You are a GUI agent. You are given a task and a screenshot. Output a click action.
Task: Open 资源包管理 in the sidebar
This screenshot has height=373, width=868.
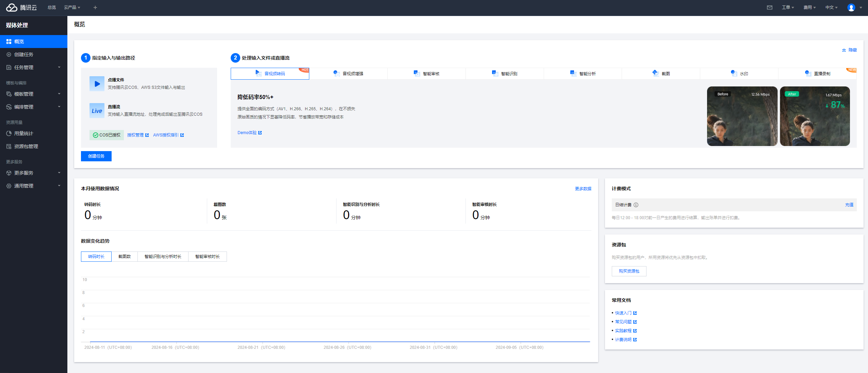[26, 146]
